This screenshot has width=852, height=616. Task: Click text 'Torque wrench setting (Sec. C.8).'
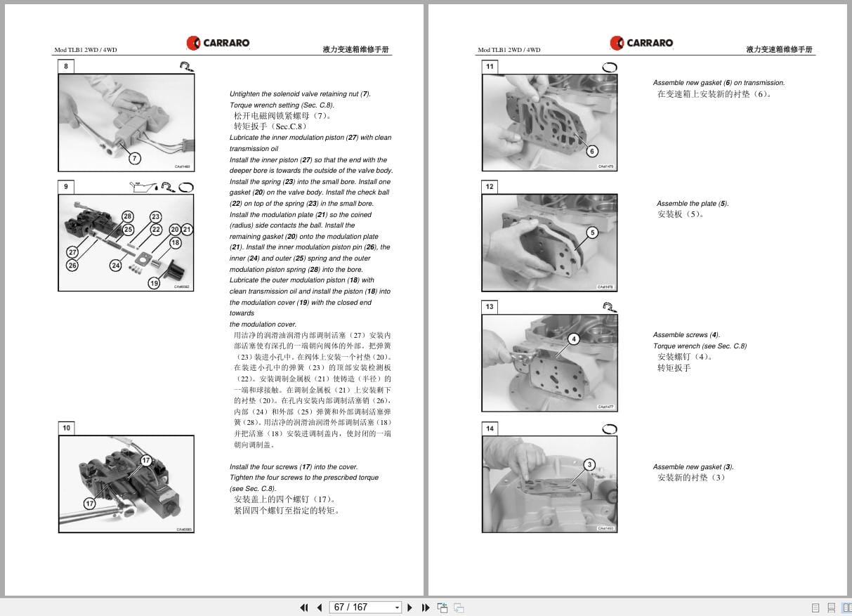pos(282,105)
